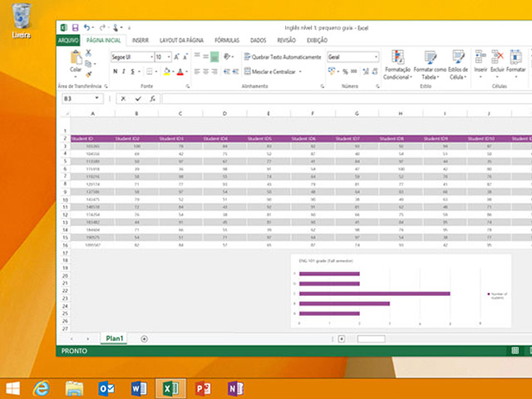Switch to the DADOS tab

coord(259,41)
